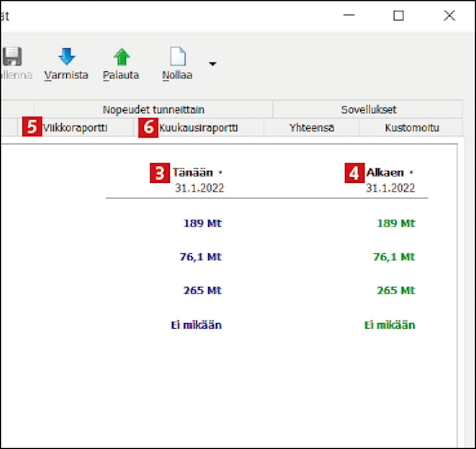Open the toolbar overflow arrow beside Nollaa

coord(213,64)
